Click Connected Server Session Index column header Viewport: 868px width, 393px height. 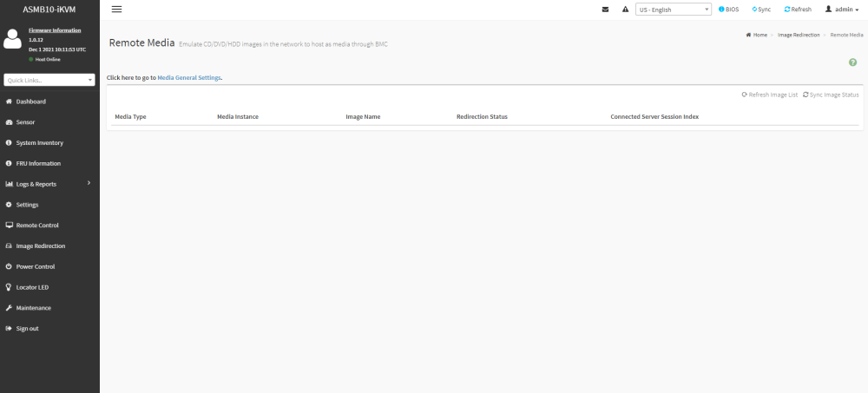(x=654, y=117)
